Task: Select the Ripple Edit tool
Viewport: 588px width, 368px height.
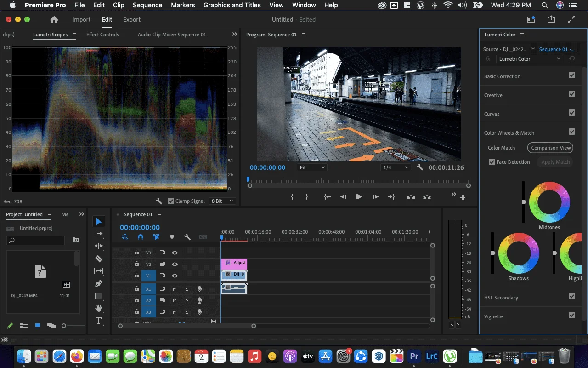Action: click(x=99, y=246)
